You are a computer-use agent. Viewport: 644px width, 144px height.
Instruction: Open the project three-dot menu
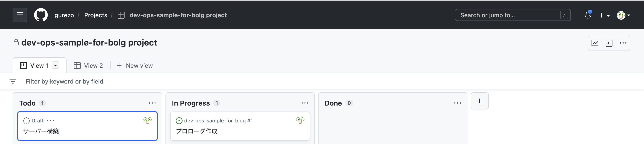coord(623,43)
